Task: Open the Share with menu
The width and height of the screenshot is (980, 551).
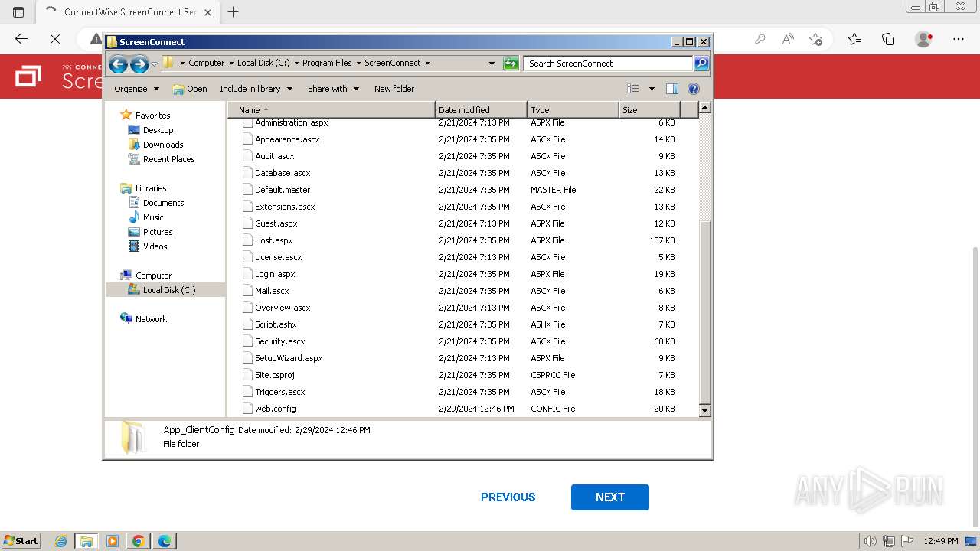Action: (333, 89)
